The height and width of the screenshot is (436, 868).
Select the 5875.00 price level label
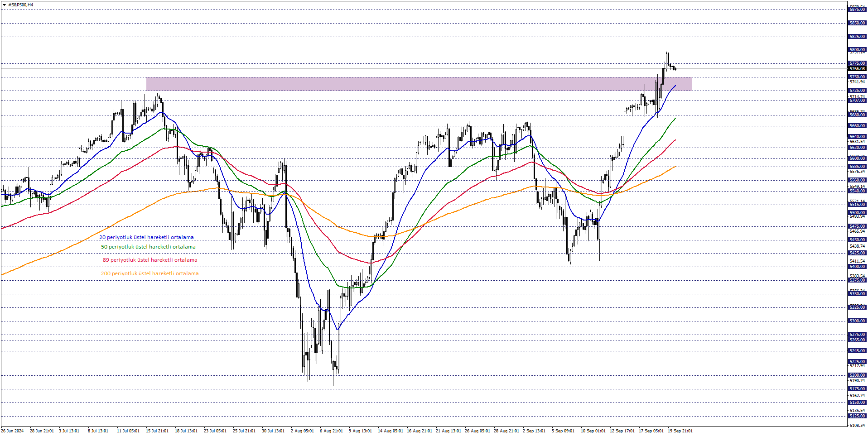click(x=857, y=10)
